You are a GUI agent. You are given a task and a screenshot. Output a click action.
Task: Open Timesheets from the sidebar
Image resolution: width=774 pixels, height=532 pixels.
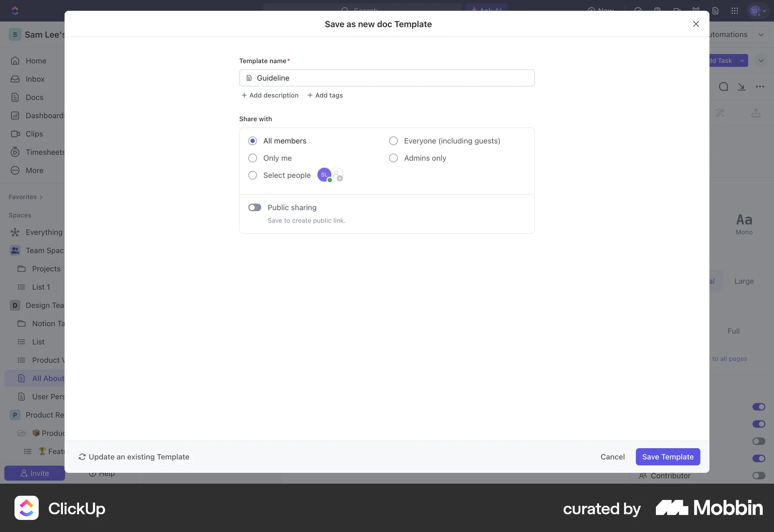coord(15,152)
